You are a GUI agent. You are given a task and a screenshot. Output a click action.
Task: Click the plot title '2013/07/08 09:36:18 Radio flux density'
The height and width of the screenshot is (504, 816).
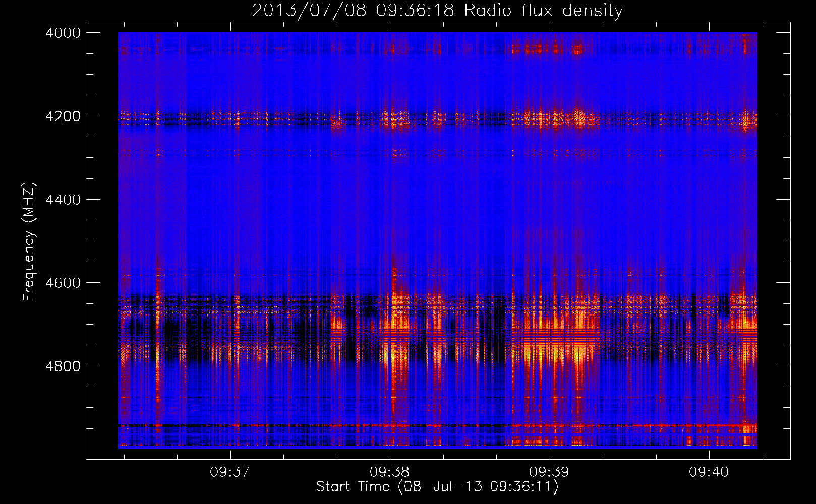(x=437, y=10)
